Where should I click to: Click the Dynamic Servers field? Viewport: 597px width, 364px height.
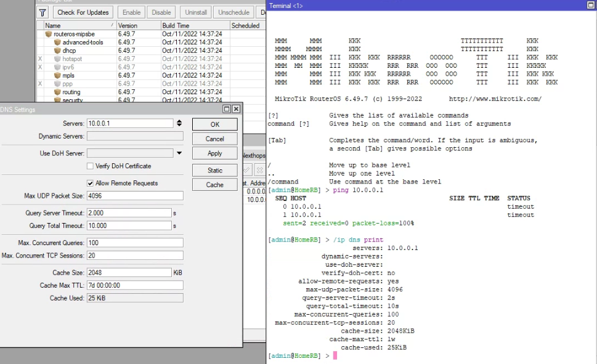tap(135, 136)
